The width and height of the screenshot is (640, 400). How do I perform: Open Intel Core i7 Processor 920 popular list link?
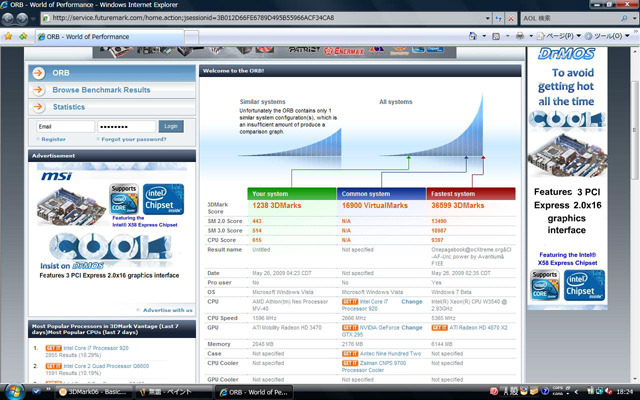coord(96,348)
